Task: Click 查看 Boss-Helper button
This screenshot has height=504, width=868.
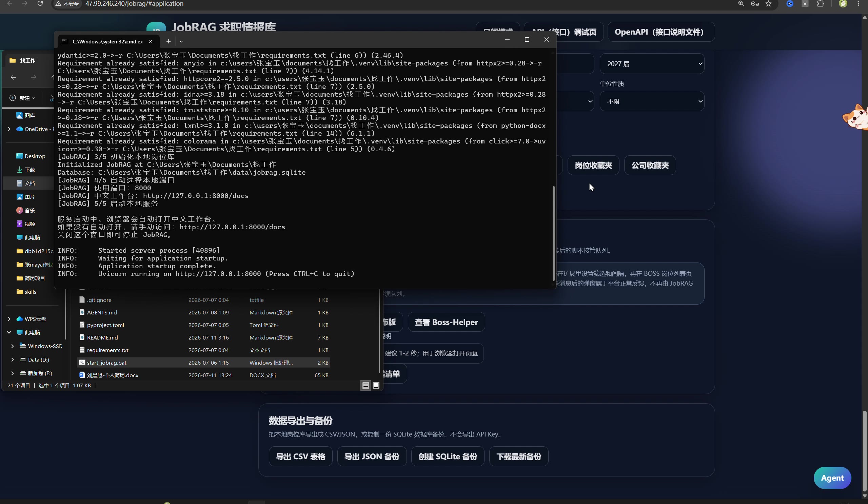Action: (x=446, y=322)
